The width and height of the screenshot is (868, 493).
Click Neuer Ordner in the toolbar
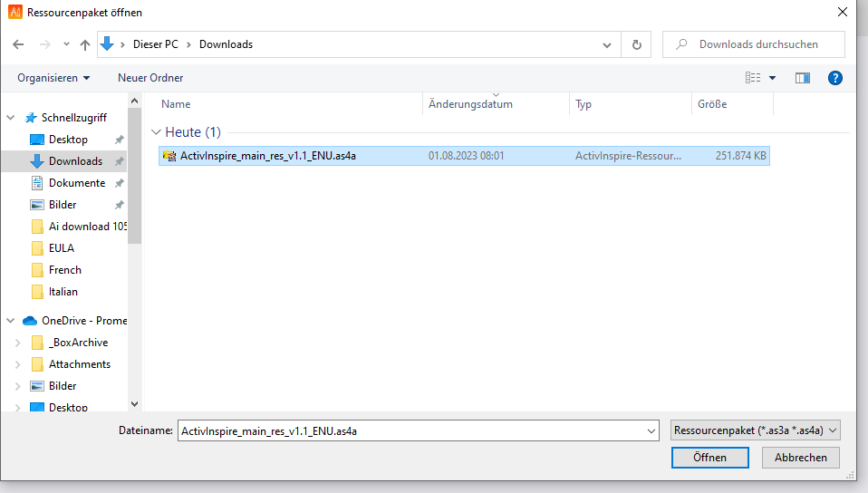click(x=150, y=78)
